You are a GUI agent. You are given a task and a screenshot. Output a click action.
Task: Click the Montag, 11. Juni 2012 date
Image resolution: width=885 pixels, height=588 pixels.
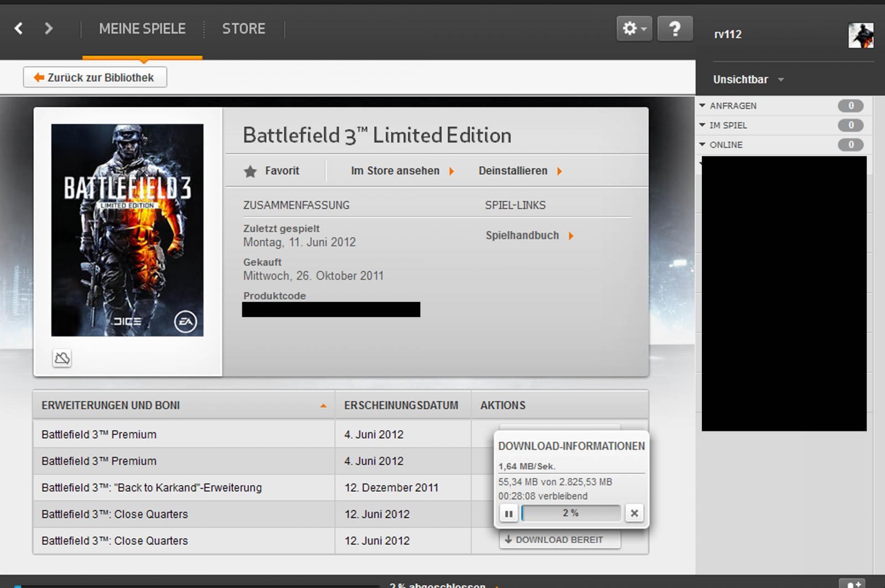point(299,242)
